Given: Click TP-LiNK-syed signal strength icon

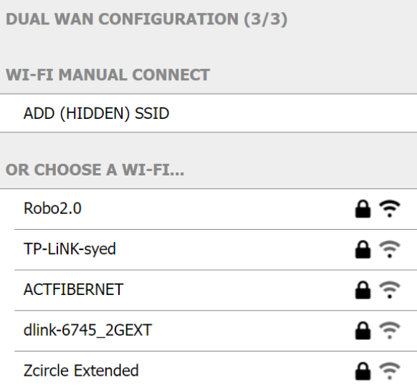Looking at the screenshot, I should pyautogui.click(x=389, y=250).
